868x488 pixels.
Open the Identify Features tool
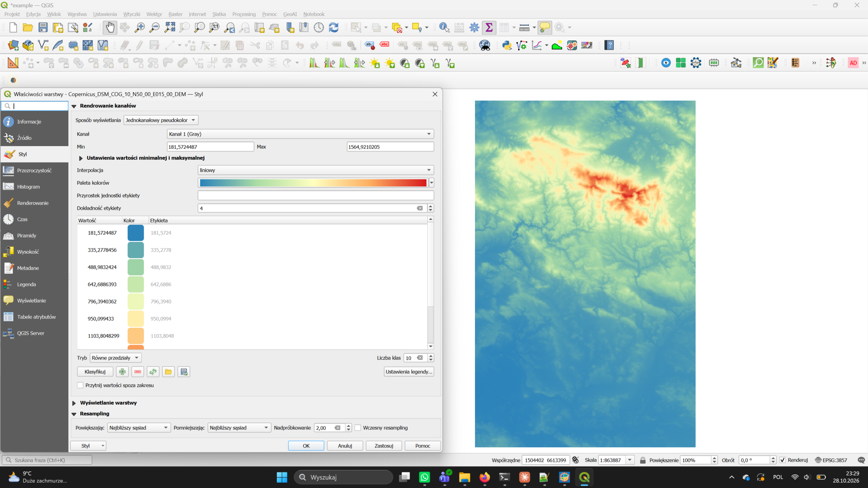[x=444, y=27]
